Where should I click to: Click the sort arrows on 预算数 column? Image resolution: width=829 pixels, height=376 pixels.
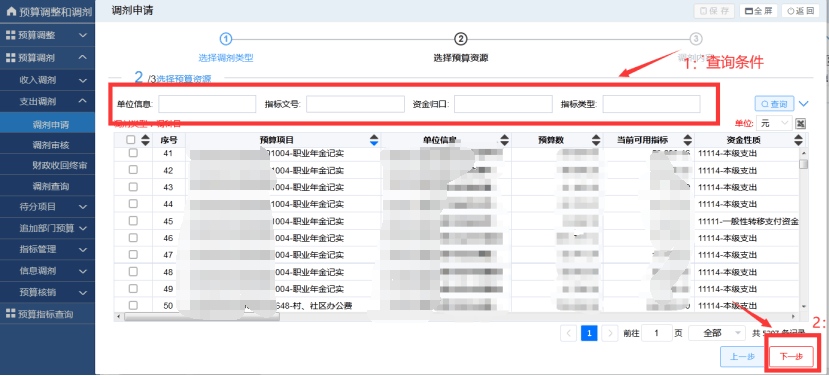tap(596, 140)
